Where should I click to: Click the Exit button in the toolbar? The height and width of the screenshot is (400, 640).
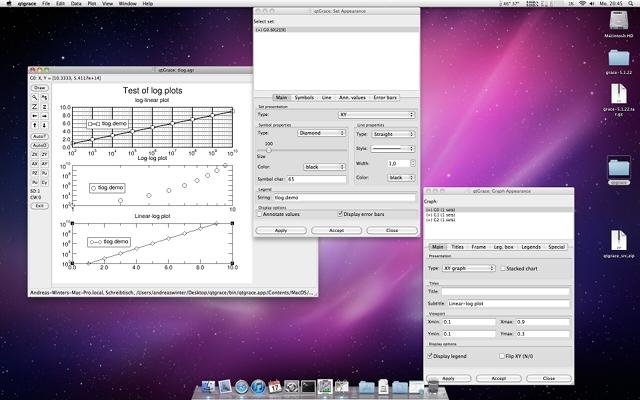[x=40, y=205]
